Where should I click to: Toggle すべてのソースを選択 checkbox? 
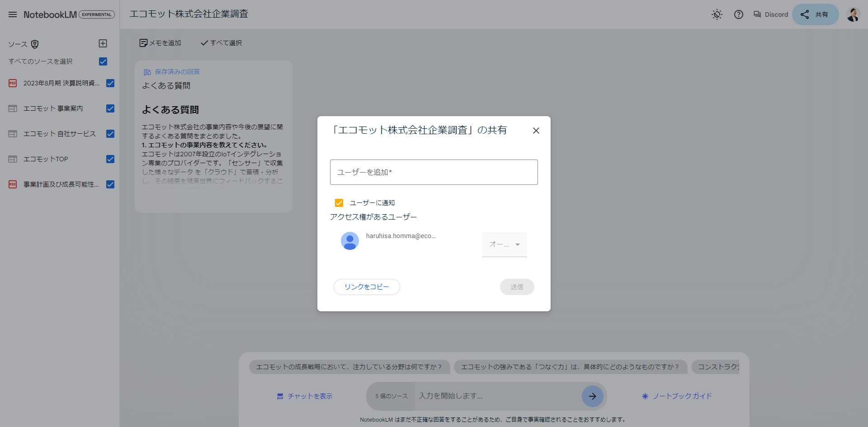coord(103,61)
